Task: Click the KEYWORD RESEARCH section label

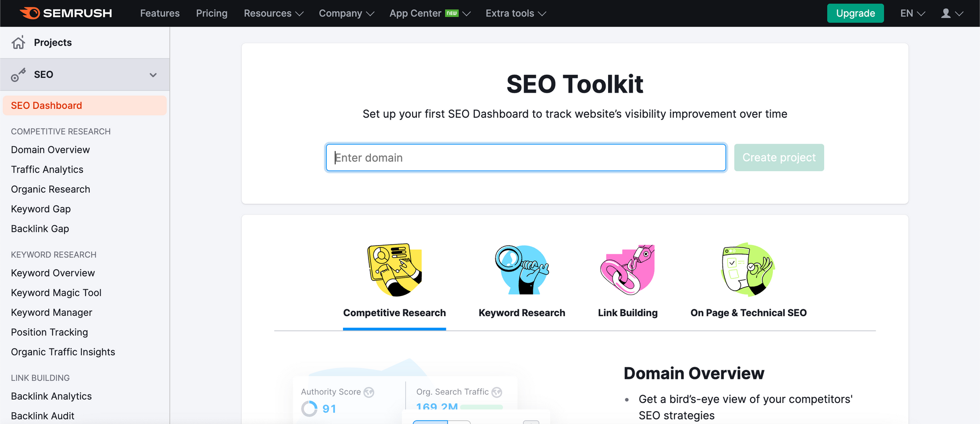Action: (53, 254)
